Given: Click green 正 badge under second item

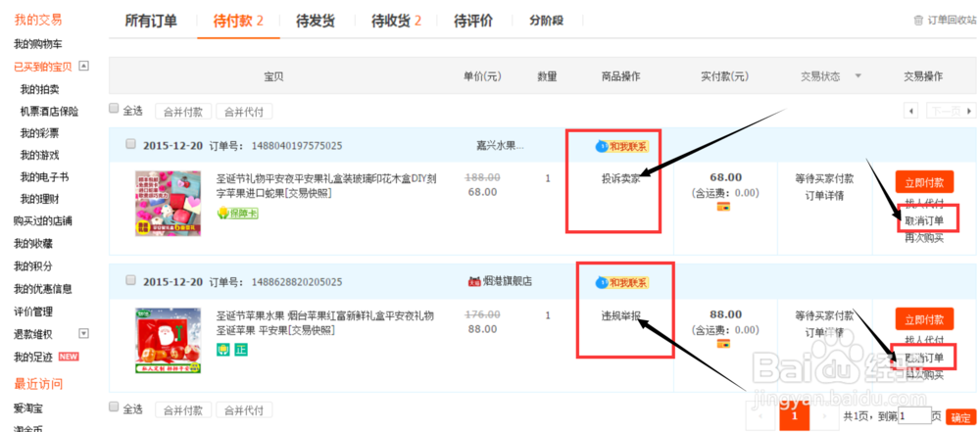Looking at the screenshot, I should (241, 350).
